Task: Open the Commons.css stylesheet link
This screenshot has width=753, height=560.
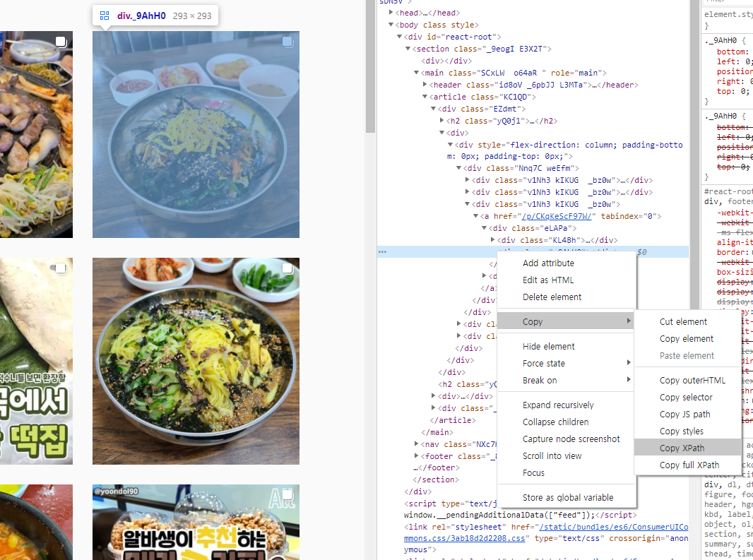Action: point(546,532)
